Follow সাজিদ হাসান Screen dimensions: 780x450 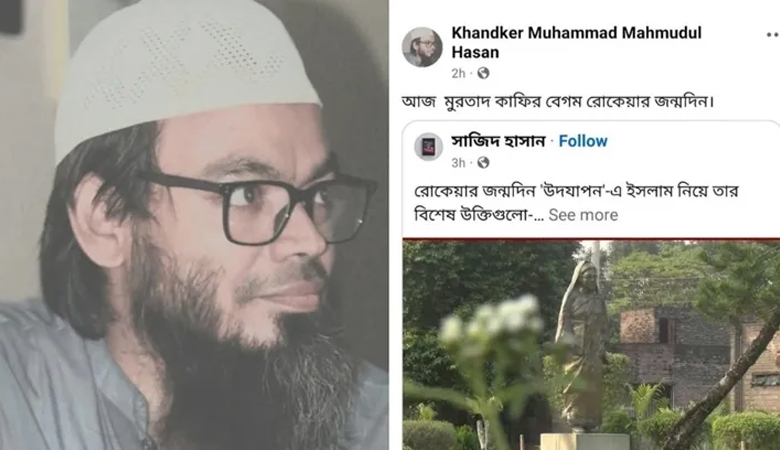coord(583,141)
